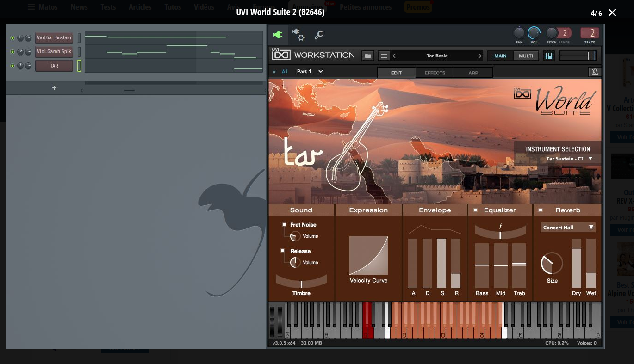Image resolution: width=634 pixels, height=364 pixels.
Task: Add a new channel with the plus button
Action: coord(54,88)
